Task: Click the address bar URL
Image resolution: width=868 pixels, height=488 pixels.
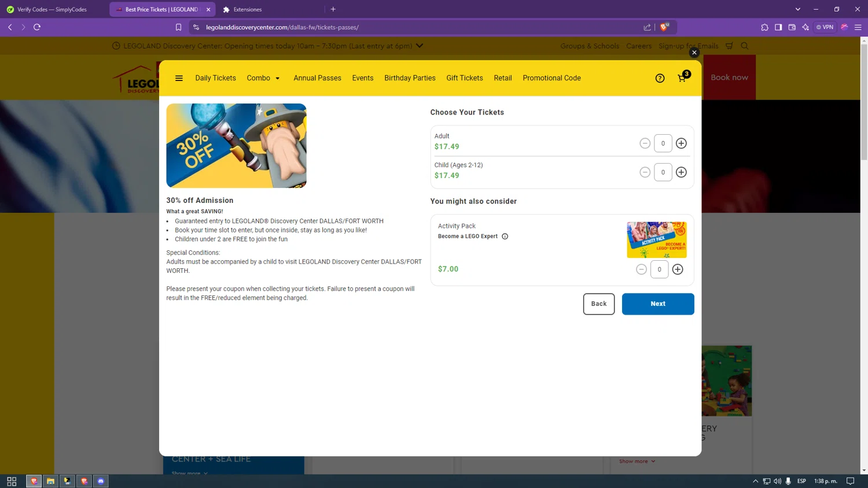Action: [x=282, y=27]
